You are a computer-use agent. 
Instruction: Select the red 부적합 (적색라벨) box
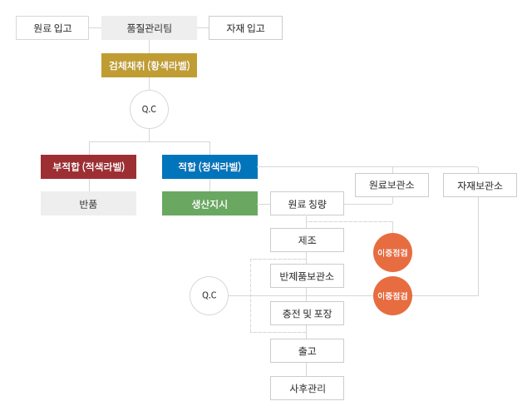click(88, 166)
